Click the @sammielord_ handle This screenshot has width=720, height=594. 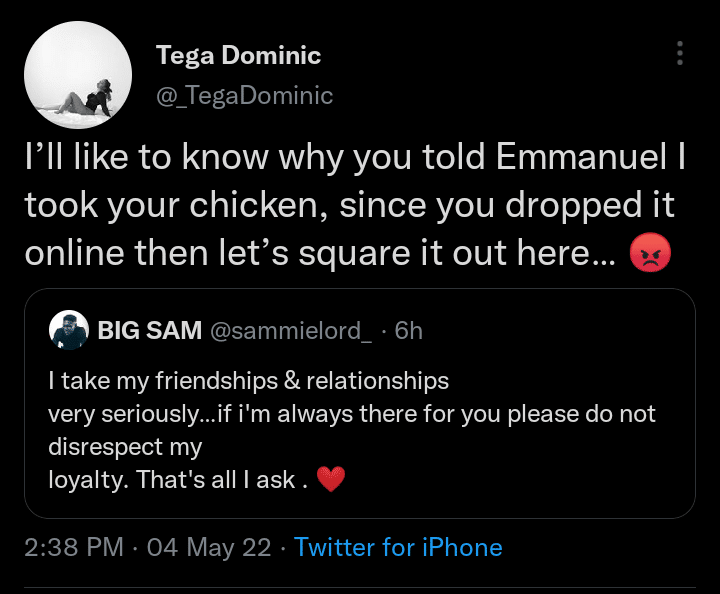291,330
